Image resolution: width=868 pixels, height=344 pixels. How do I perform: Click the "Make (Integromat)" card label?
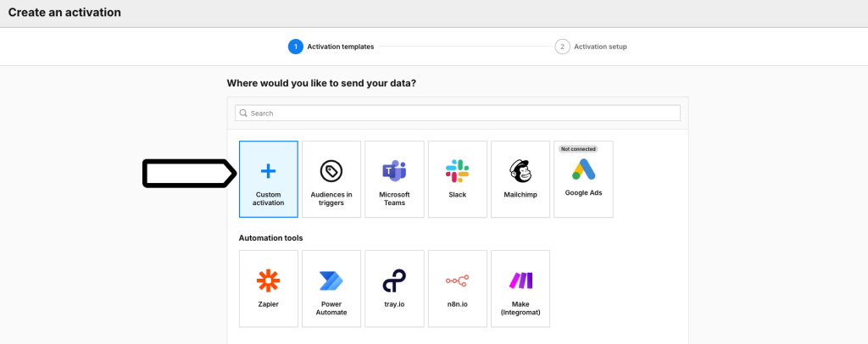[520, 308]
